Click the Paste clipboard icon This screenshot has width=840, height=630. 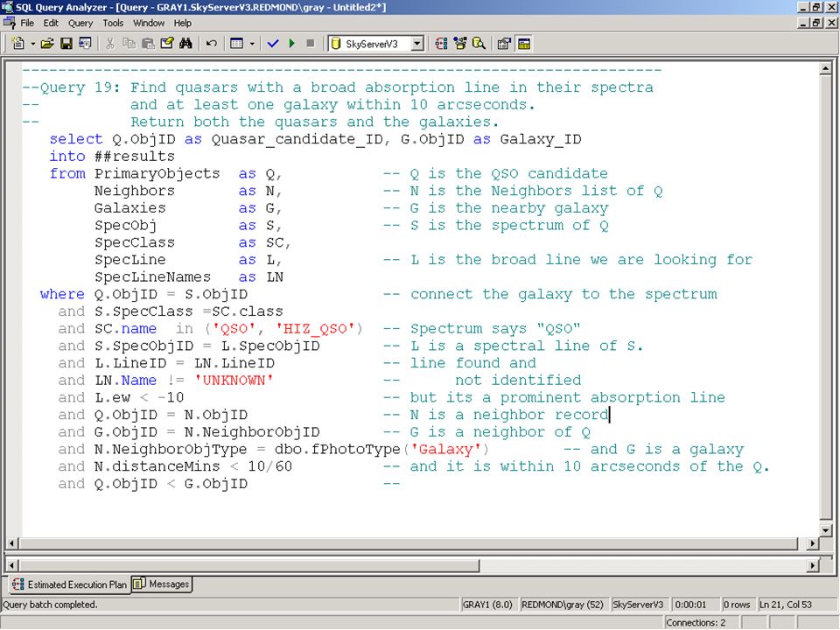click(x=148, y=44)
